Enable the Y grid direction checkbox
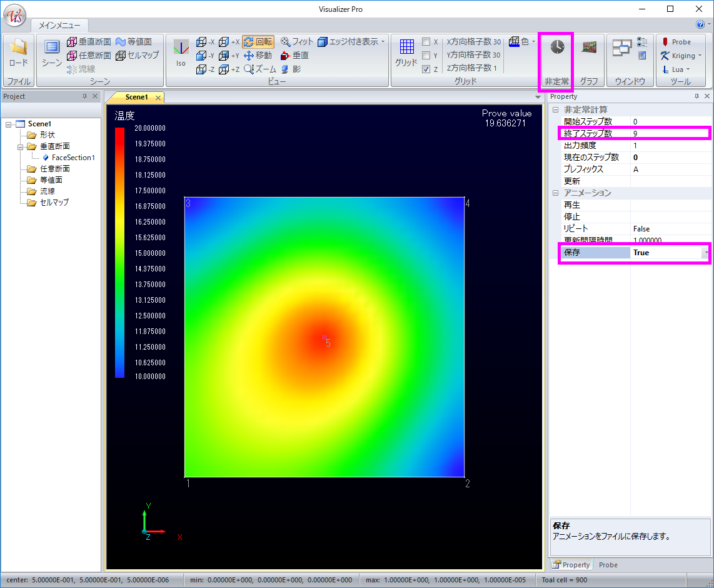 click(426, 56)
